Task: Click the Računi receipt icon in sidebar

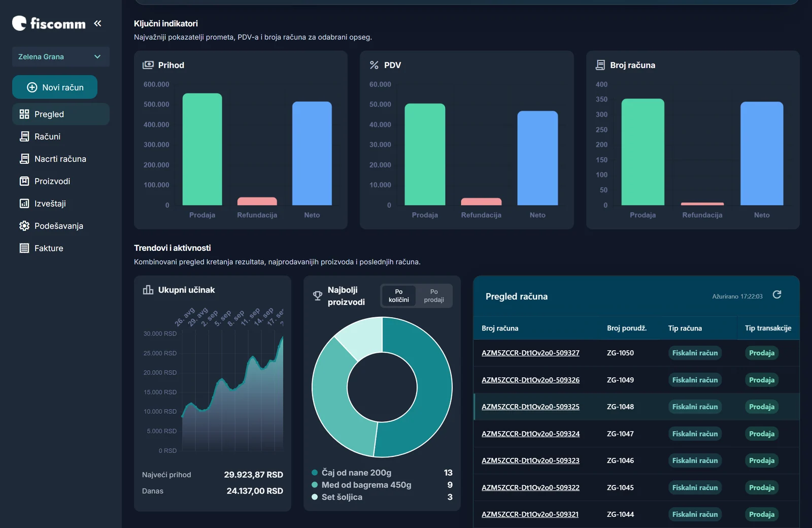Action: [24, 137]
